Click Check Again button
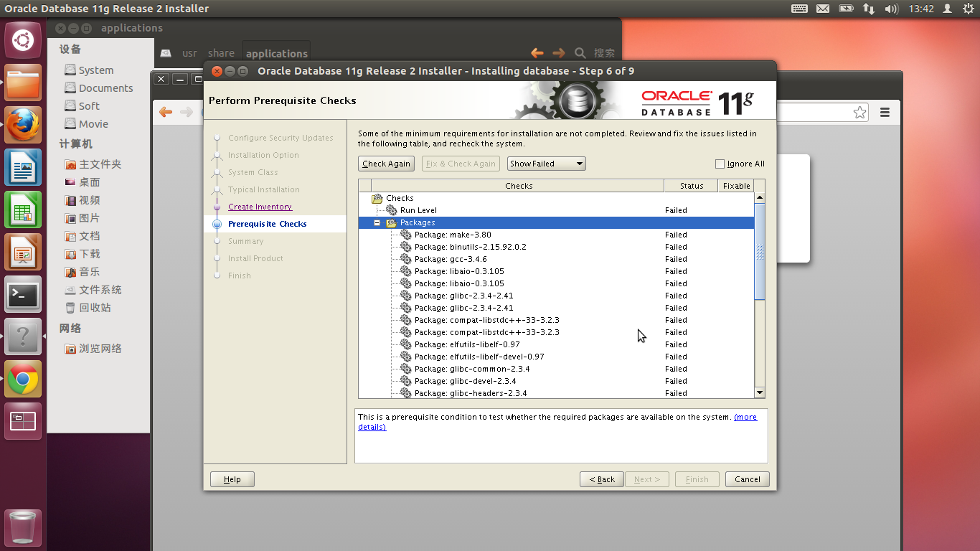980x551 pixels. pos(386,164)
